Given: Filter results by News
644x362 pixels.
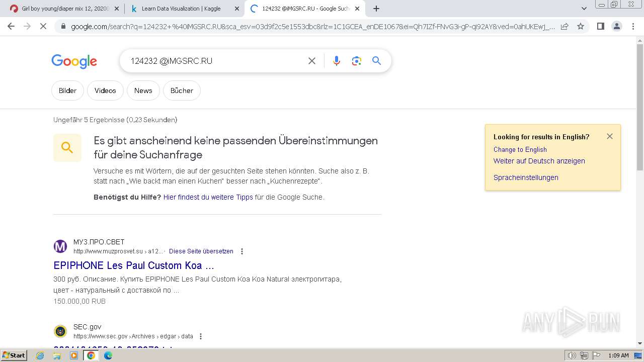Looking at the screenshot, I should point(143,90).
